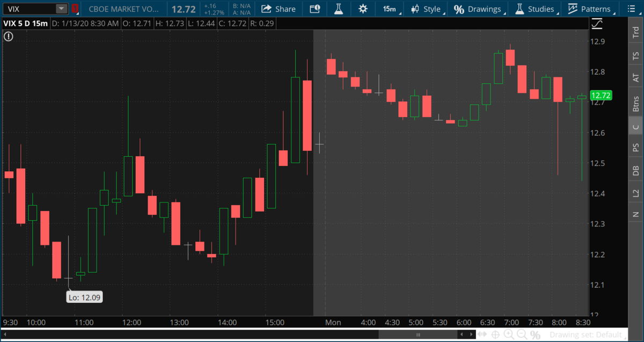Click the expand horizontal arrows icon

(482, 334)
